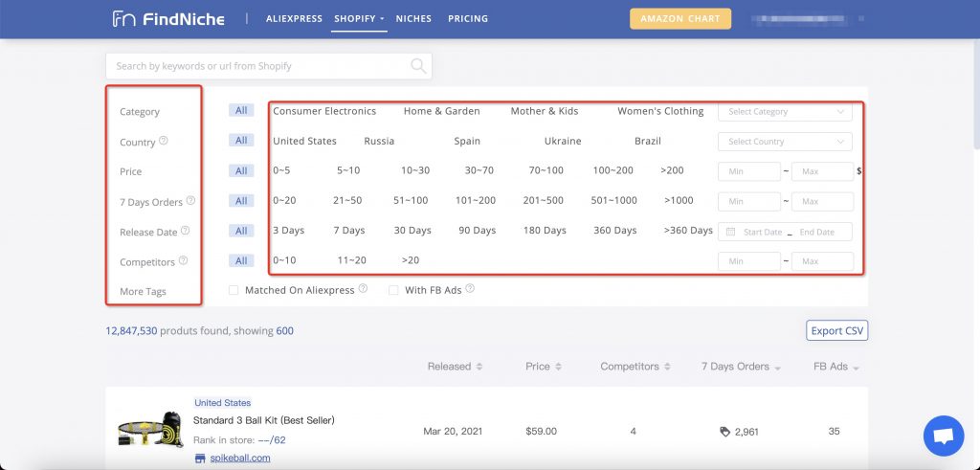Click the tag icon next to 2,961
The height and width of the screenshot is (470, 980).
coord(725,432)
